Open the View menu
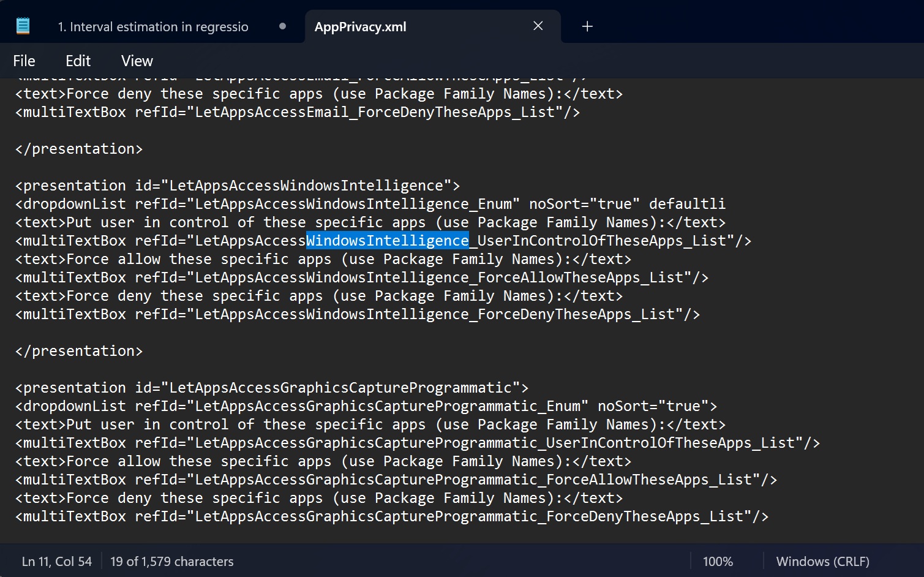The image size is (924, 577). point(137,61)
